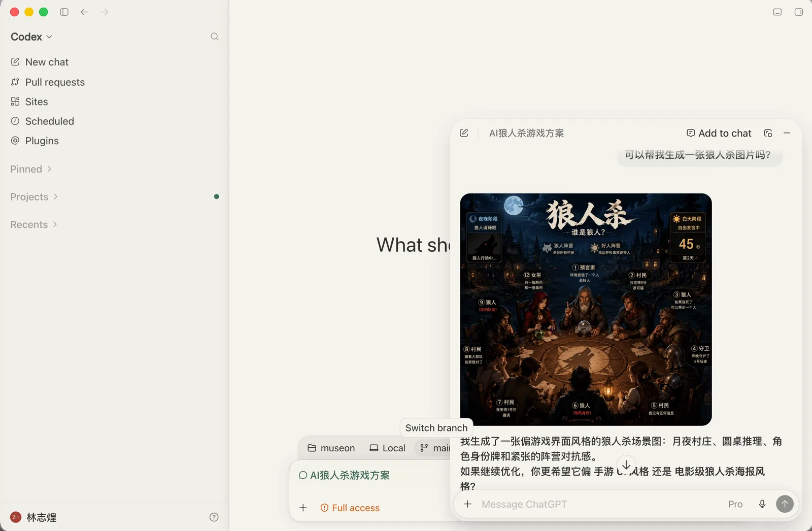Viewport: 812px width, 531px height.
Task: Click the plus icon beside Full access
Action: [303, 508]
